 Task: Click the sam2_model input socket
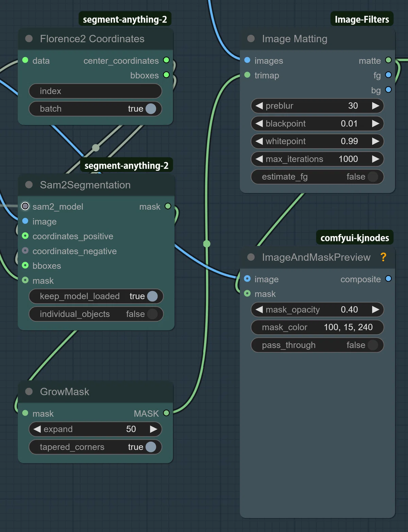[25, 206]
